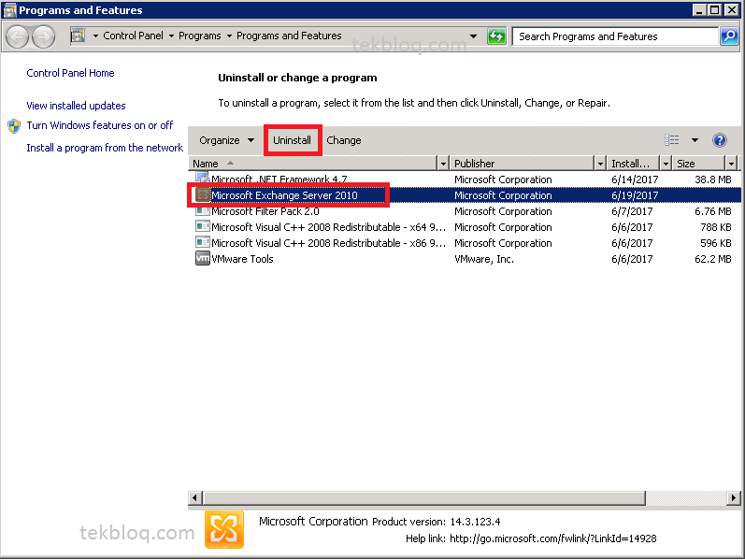Sort by the Name column header
Image resolution: width=745 pixels, height=560 pixels.
(x=312, y=164)
